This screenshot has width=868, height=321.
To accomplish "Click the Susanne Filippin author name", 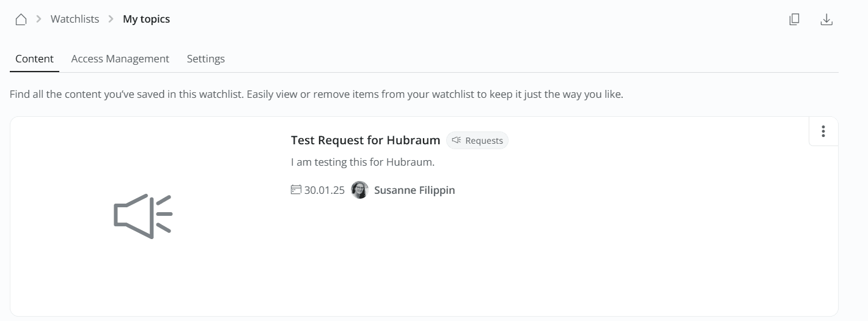I will 414,190.
